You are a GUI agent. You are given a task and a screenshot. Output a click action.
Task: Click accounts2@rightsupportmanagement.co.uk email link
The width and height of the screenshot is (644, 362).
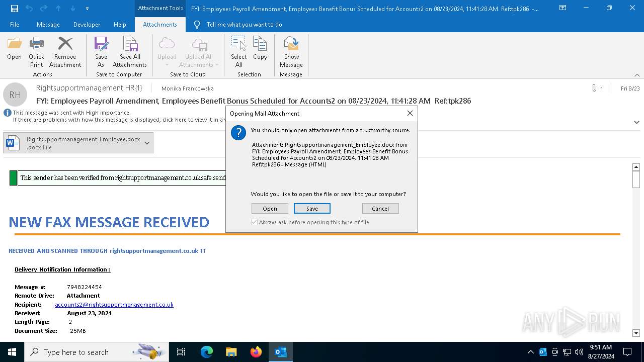[x=114, y=304]
